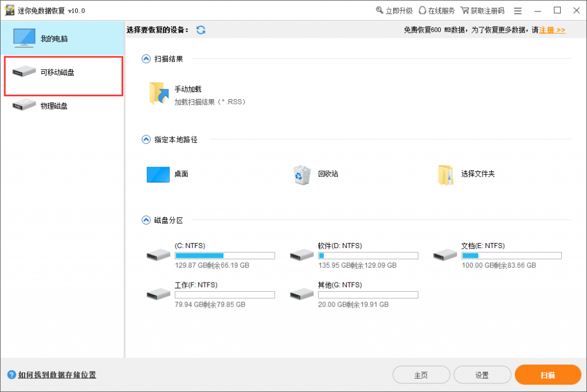Click the refresh device list icon
Image resolution: width=587 pixels, height=392 pixels.
[201, 30]
